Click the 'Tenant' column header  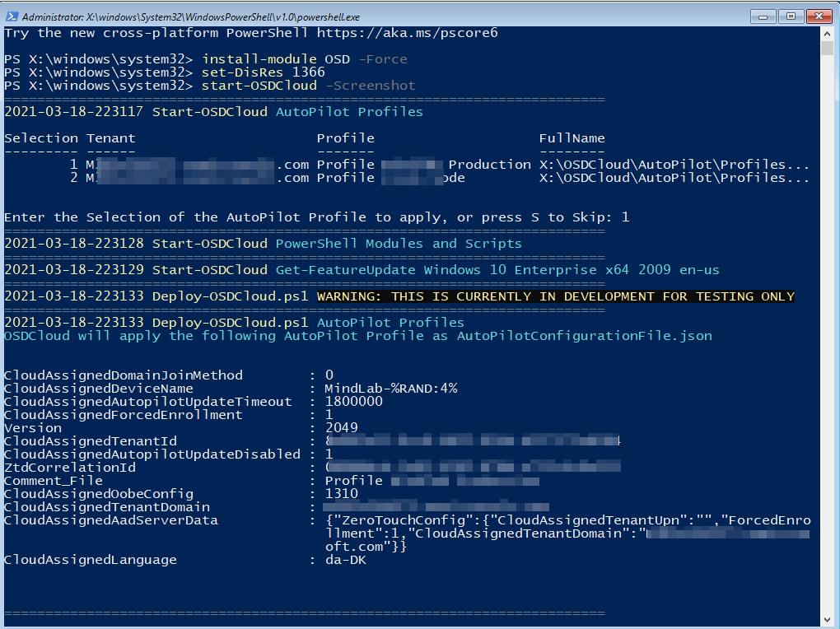[x=111, y=138]
